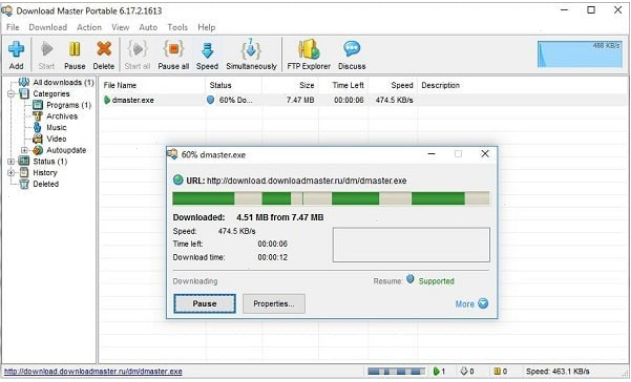
Task: Minimize the 60% dmaster.exe dialog
Action: coord(431,154)
